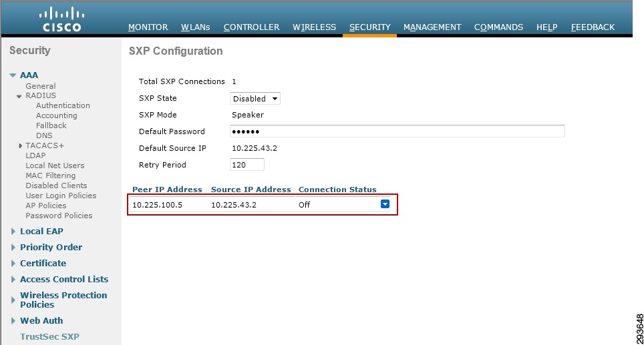The height and width of the screenshot is (345, 644).
Task: Open RADIUS Accounting page
Action: pyautogui.click(x=56, y=115)
